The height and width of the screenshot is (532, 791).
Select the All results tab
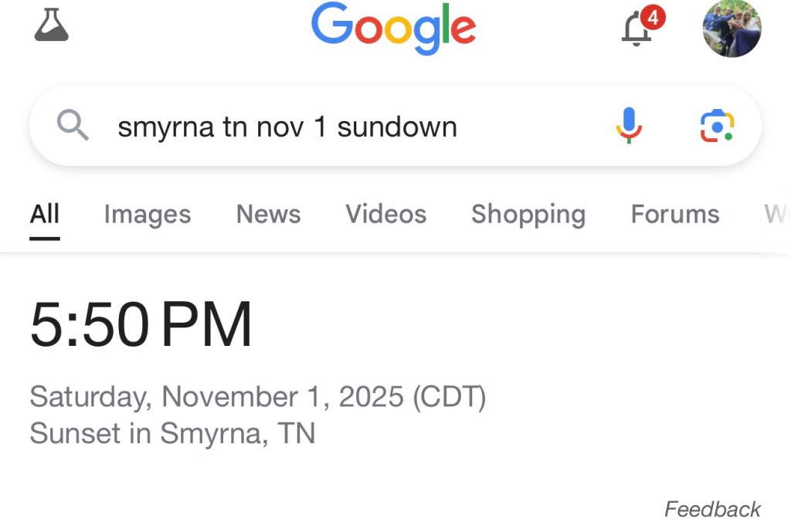(45, 214)
